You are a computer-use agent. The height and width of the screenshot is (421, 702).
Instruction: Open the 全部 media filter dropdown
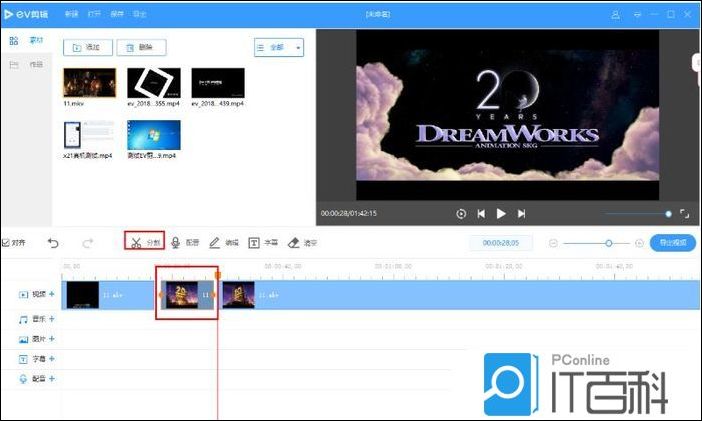pyautogui.click(x=279, y=47)
